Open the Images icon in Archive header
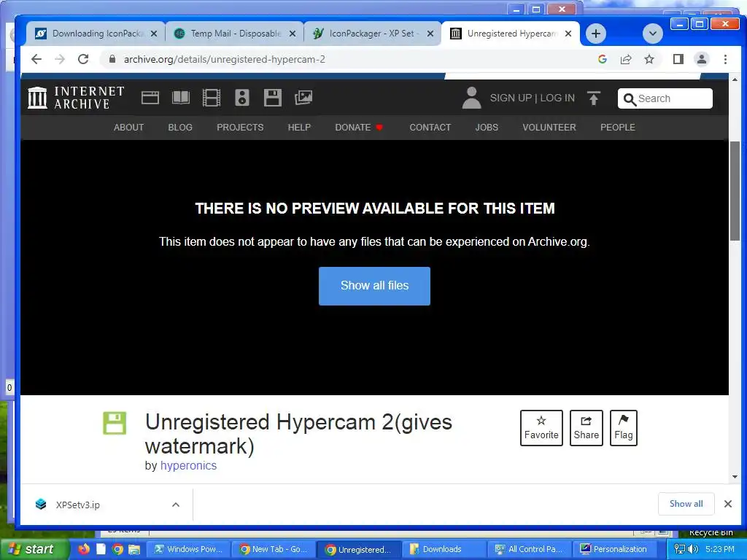 point(303,98)
